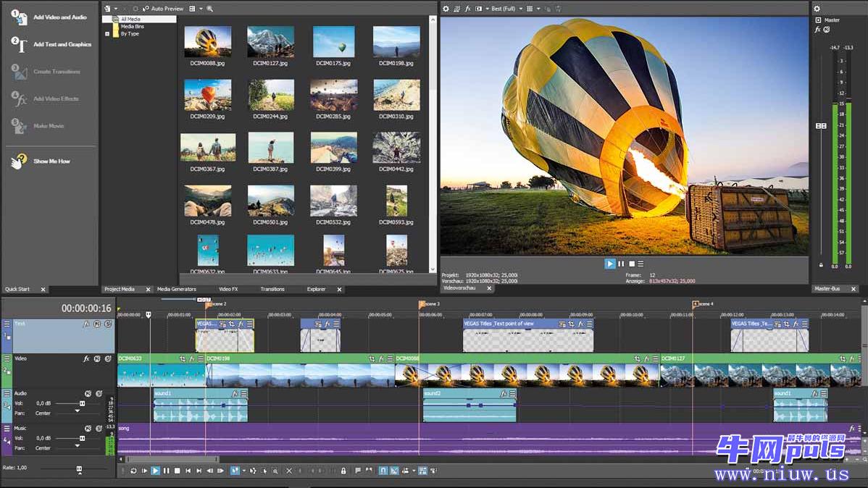Click the Master FX icon in Master Bus
Viewport: 868px width, 488px height.
pyautogui.click(x=817, y=30)
